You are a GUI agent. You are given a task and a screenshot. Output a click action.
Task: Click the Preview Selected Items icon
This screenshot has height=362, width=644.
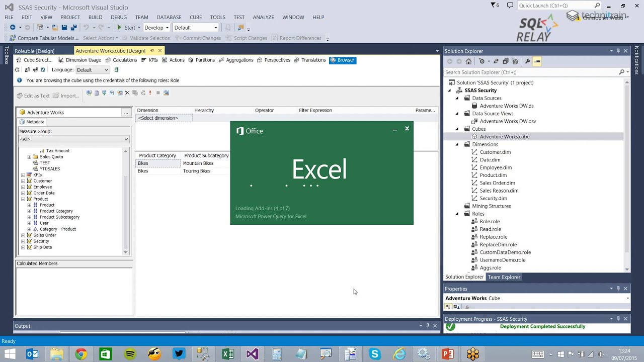point(537,61)
